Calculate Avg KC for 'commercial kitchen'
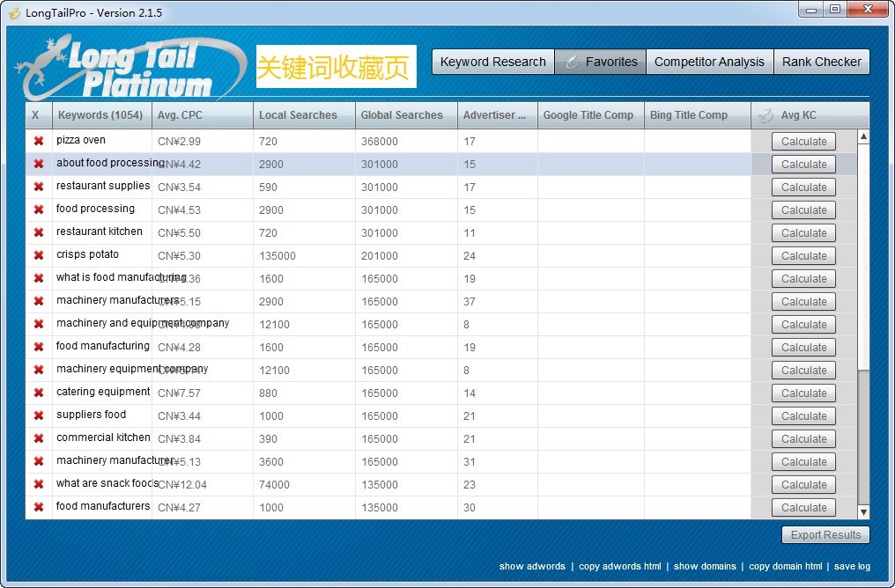The image size is (895, 588). [x=803, y=438]
